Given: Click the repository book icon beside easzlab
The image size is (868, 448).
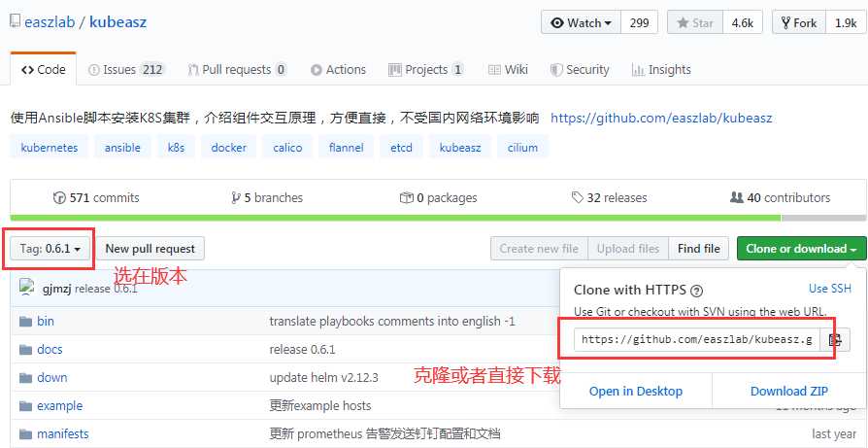Looking at the screenshot, I should pos(15,22).
